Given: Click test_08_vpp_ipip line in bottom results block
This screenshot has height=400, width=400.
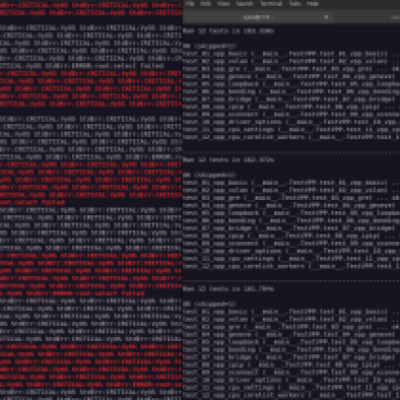Looking at the screenshot, I should [x=291, y=365].
